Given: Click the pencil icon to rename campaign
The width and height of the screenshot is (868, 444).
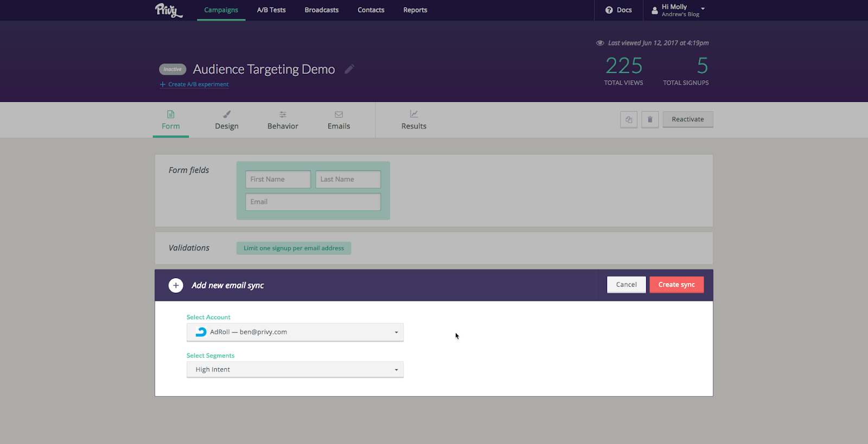Looking at the screenshot, I should click(x=349, y=69).
